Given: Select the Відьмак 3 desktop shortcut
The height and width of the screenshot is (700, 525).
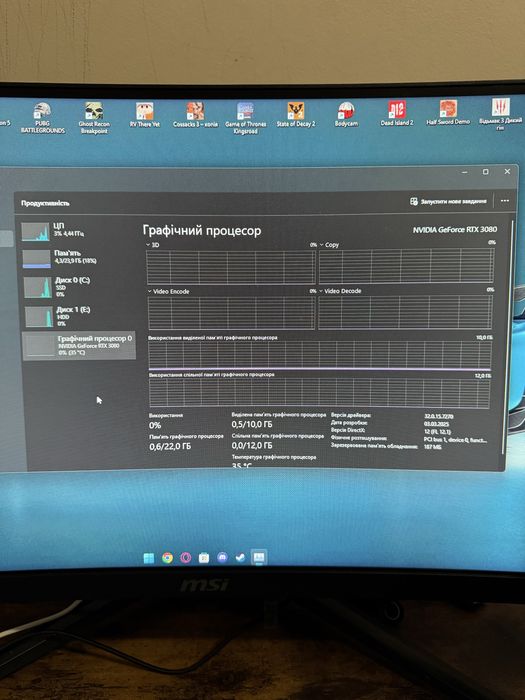Looking at the screenshot, I should coord(500,114).
